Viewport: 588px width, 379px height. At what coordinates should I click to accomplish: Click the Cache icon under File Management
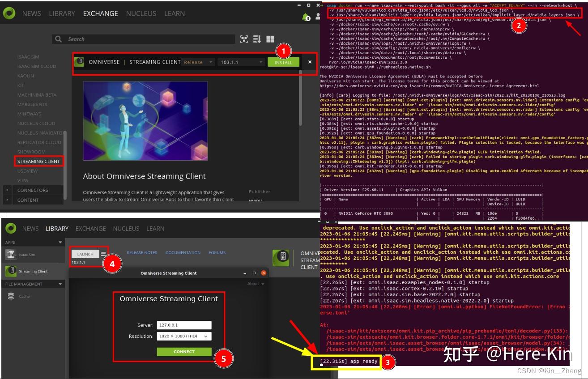tap(11, 296)
